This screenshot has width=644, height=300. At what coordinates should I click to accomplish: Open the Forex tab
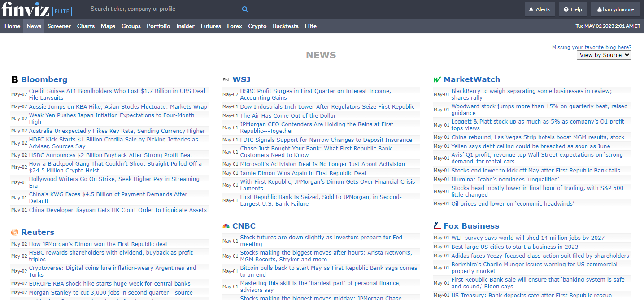(235, 26)
